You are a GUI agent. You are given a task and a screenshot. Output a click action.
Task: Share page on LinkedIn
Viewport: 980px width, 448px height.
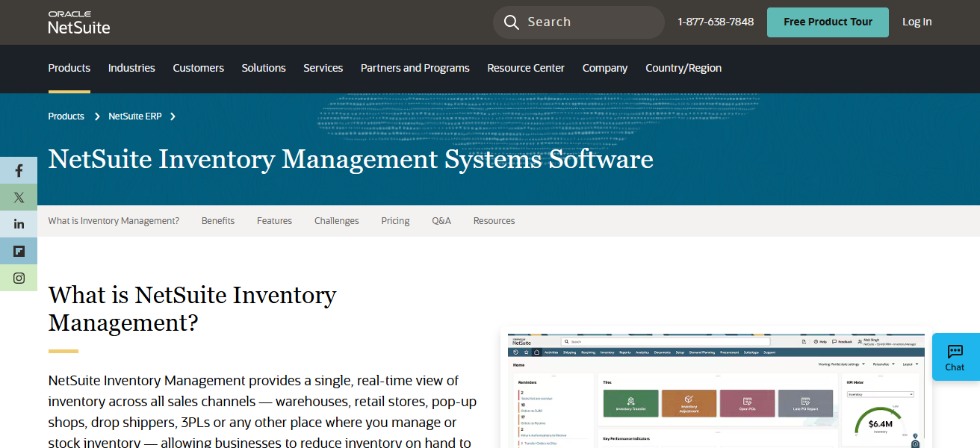pyautogui.click(x=19, y=224)
